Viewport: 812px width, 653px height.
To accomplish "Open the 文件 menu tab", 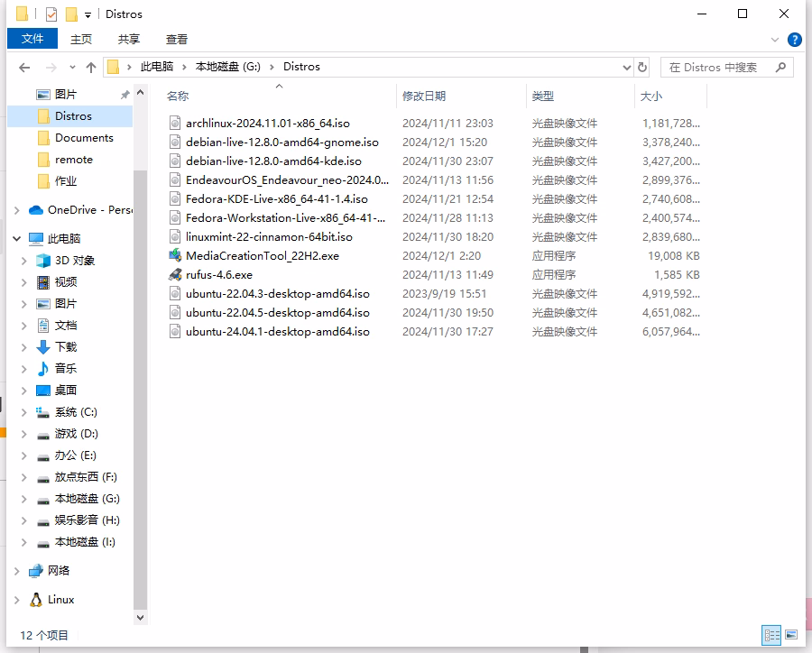I will 32,39.
